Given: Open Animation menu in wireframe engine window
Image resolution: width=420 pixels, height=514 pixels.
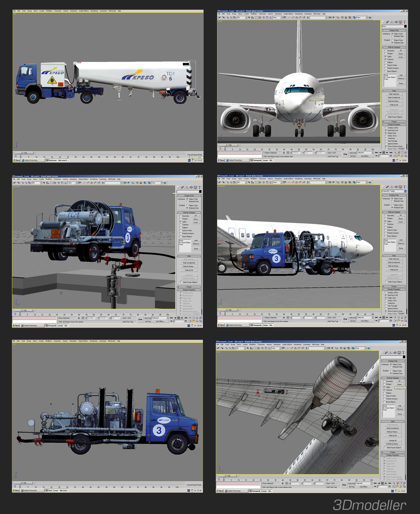Looking at the screenshot, I should point(277,345).
